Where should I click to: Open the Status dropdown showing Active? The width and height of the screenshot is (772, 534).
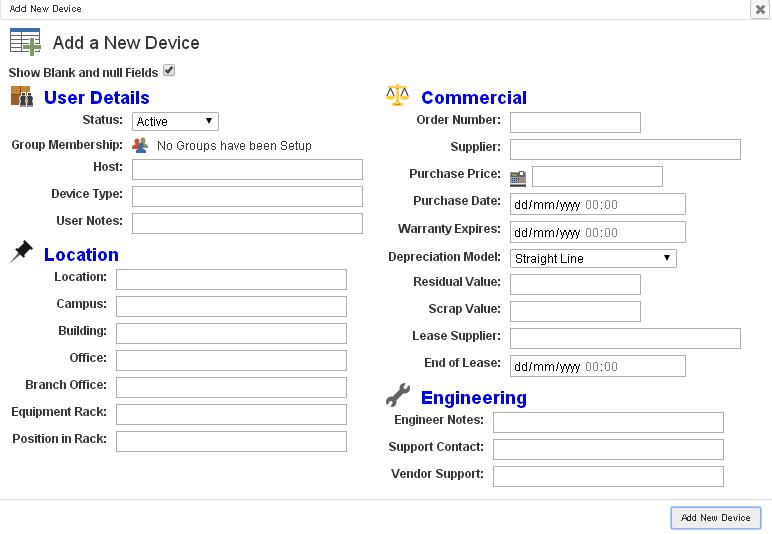pyautogui.click(x=175, y=122)
